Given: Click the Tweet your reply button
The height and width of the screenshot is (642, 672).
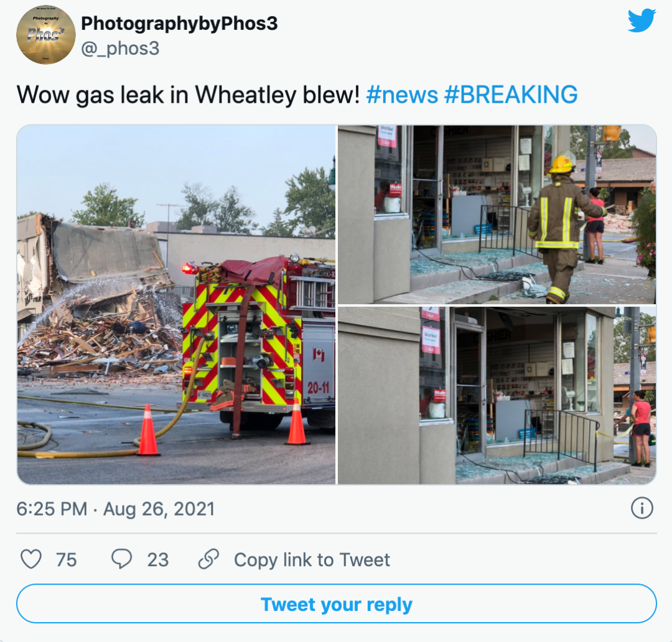Looking at the screenshot, I should 337,604.
